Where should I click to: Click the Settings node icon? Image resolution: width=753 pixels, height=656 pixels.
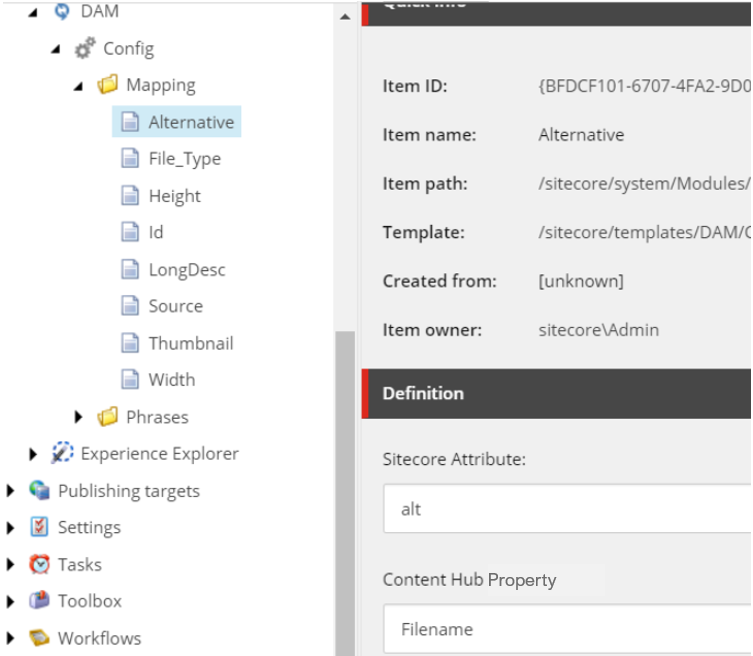coord(40,527)
